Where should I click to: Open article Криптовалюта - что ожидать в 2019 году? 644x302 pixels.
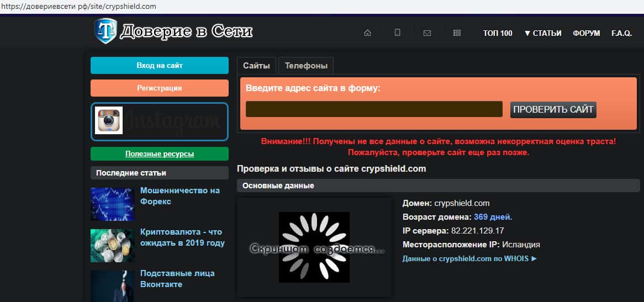[x=182, y=237]
